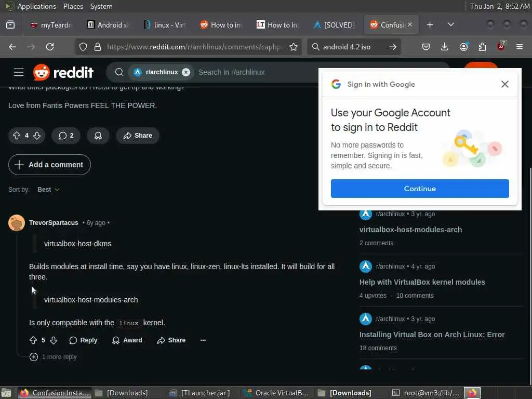The width and height of the screenshot is (532, 399).
Task: Upvote TrevorSpartacus comment
Action: 33,340
